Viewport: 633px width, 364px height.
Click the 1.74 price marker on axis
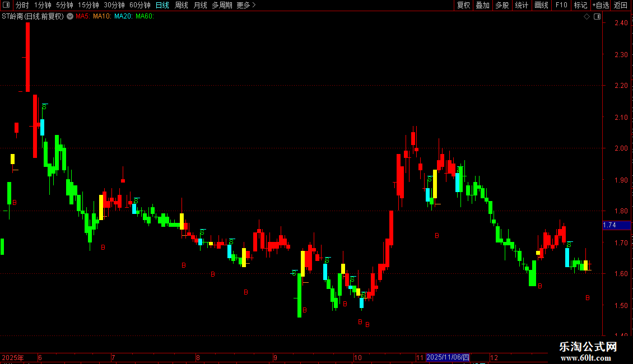[x=616, y=225]
